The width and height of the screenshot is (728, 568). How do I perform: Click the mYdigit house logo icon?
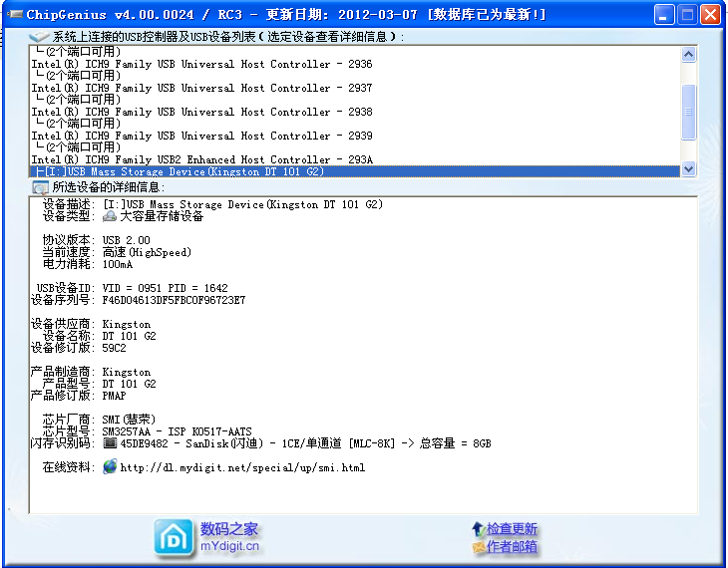(x=174, y=537)
